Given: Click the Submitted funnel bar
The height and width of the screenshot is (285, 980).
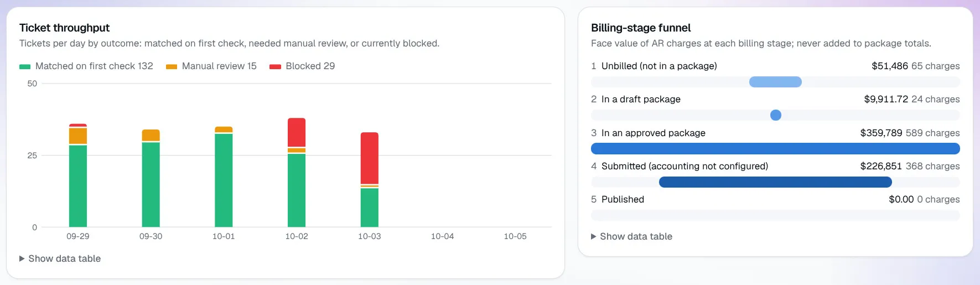Looking at the screenshot, I should point(775,182).
